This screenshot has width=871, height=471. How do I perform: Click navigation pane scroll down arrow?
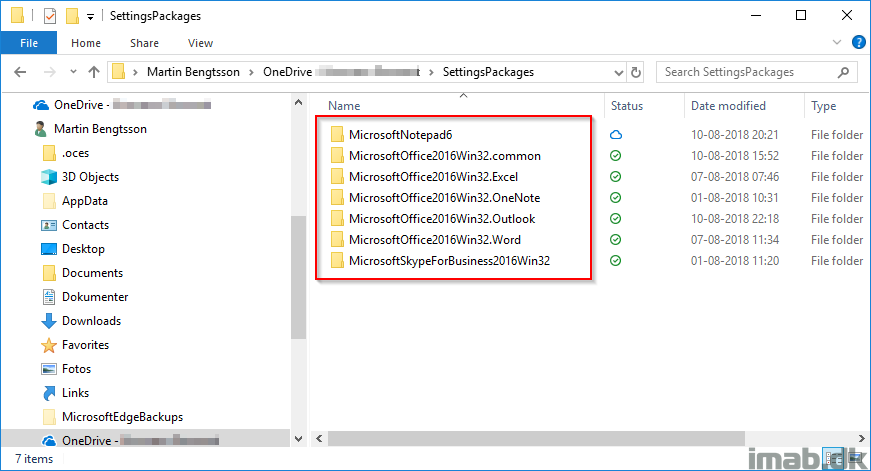[x=298, y=439]
